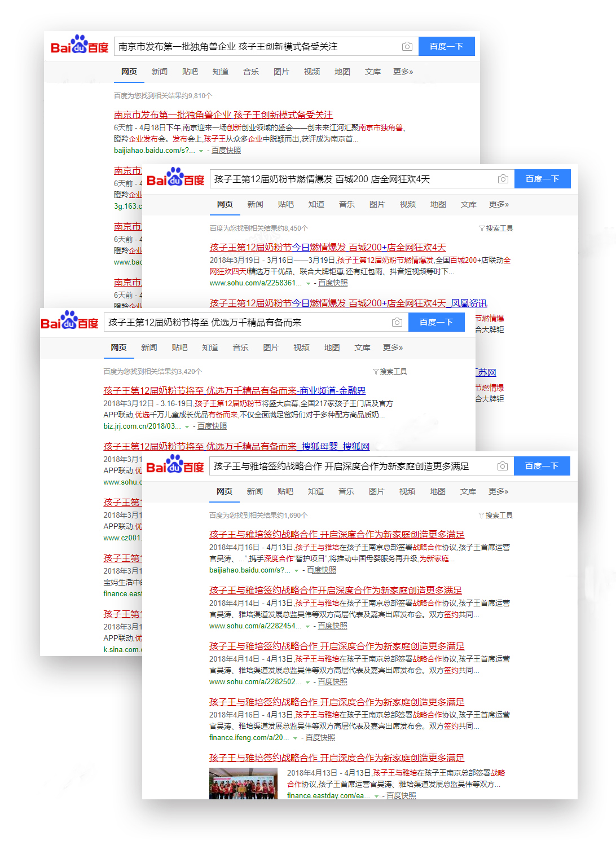This screenshot has height=845, width=616.
Task: Expand the arrow after baijiahao.baidu.com in the 雅培 window
Action: pyautogui.click(x=297, y=571)
